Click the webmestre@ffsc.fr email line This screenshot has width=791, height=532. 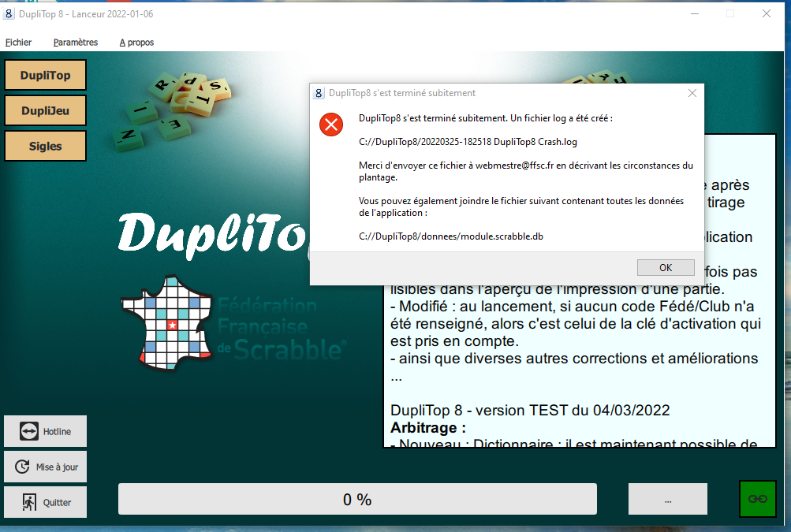tap(526, 171)
